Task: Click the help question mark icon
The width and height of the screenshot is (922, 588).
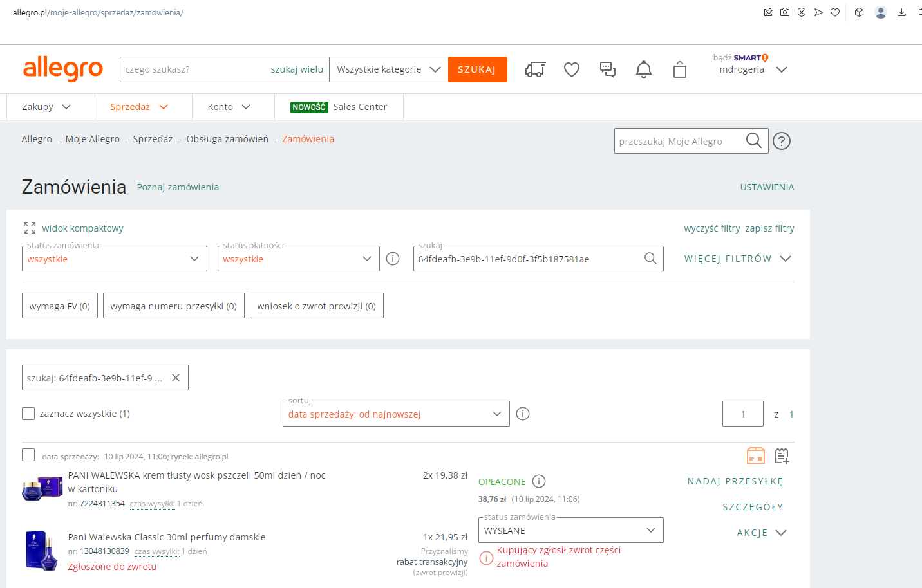Action: (x=782, y=141)
